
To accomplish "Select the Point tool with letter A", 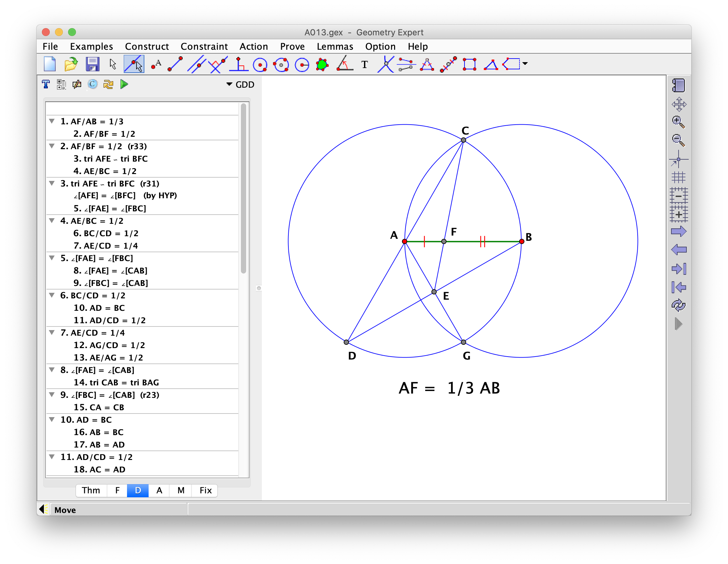I will (x=156, y=64).
